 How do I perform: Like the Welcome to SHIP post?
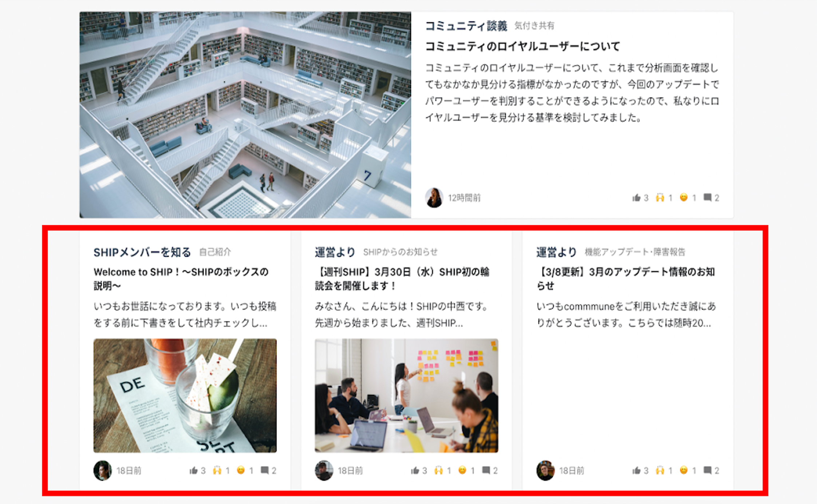193,470
